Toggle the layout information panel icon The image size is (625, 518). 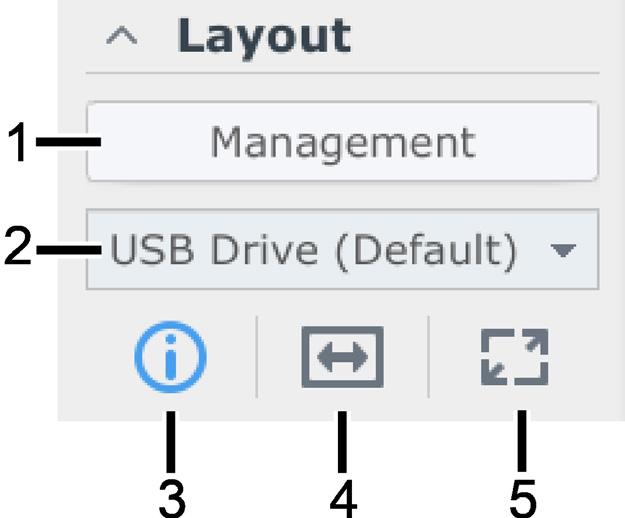coord(170,357)
